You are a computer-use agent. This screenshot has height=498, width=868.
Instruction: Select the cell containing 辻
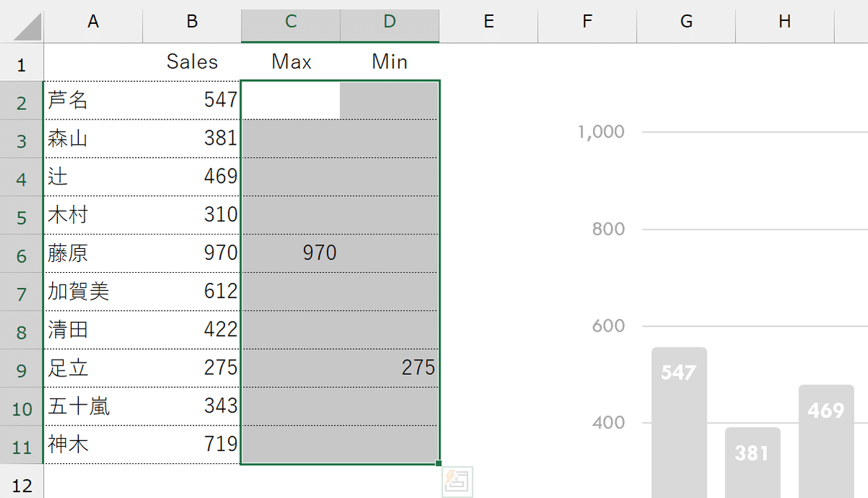coord(93,177)
